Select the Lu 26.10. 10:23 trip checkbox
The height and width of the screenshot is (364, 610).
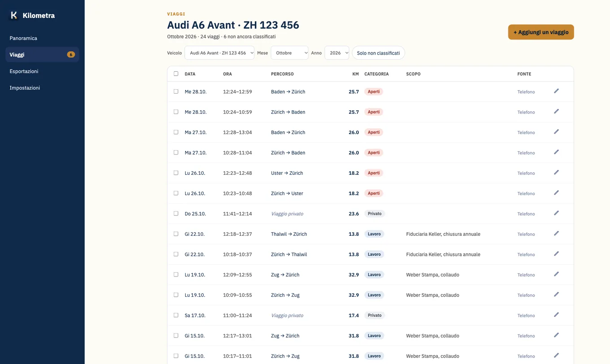pos(176,193)
